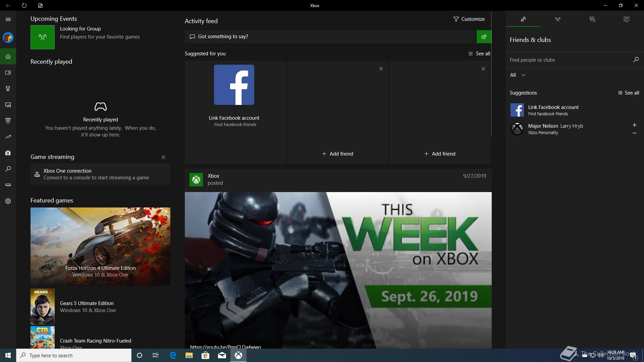Click the taskbar Type here to search box

(x=74, y=355)
